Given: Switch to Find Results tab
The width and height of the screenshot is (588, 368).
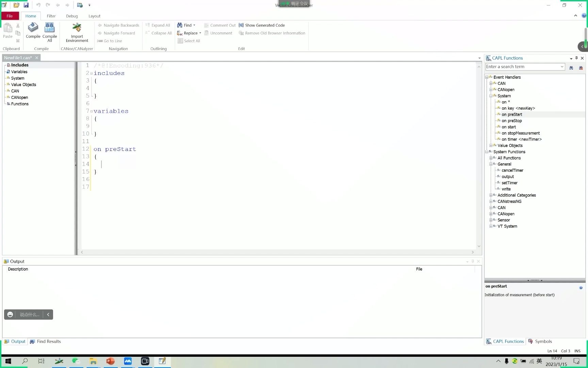Looking at the screenshot, I should point(45,341).
